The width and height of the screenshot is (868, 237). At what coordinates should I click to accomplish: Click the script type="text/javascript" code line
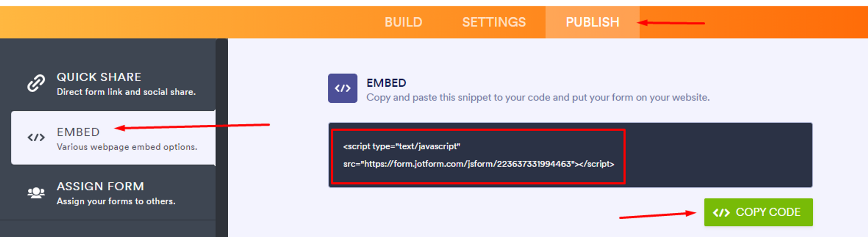[401, 146]
